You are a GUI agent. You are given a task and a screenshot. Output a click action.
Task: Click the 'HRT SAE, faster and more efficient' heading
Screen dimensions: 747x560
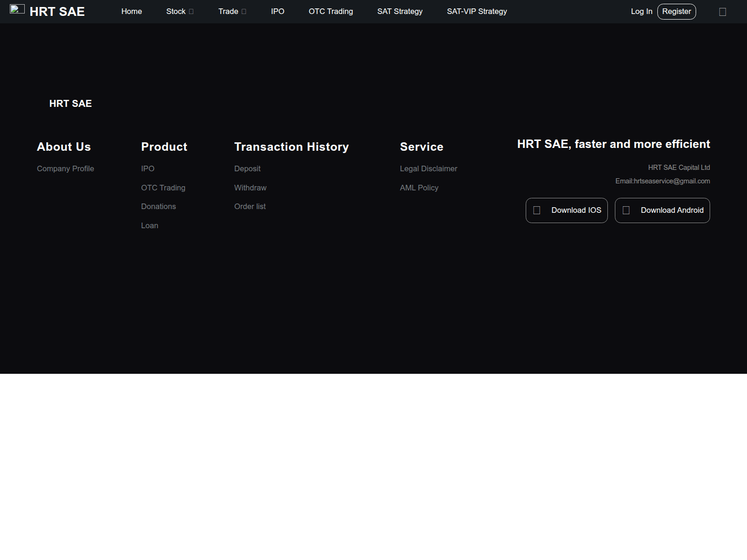(613, 144)
